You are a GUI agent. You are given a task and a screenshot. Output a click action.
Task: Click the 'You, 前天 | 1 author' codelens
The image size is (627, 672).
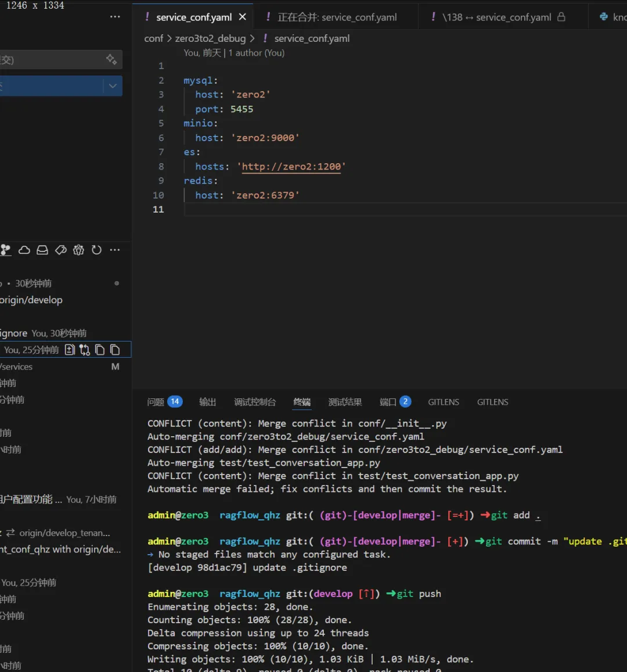point(234,53)
